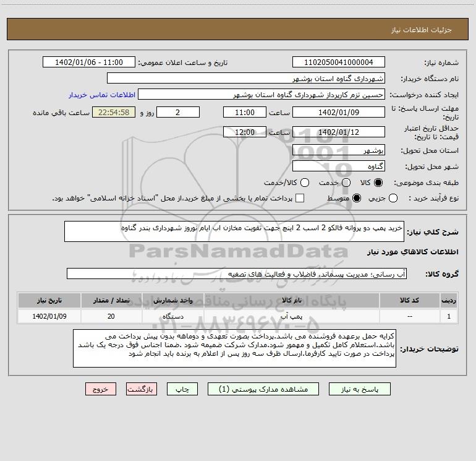Click the تاریخ نیاز column header

tap(49, 300)
